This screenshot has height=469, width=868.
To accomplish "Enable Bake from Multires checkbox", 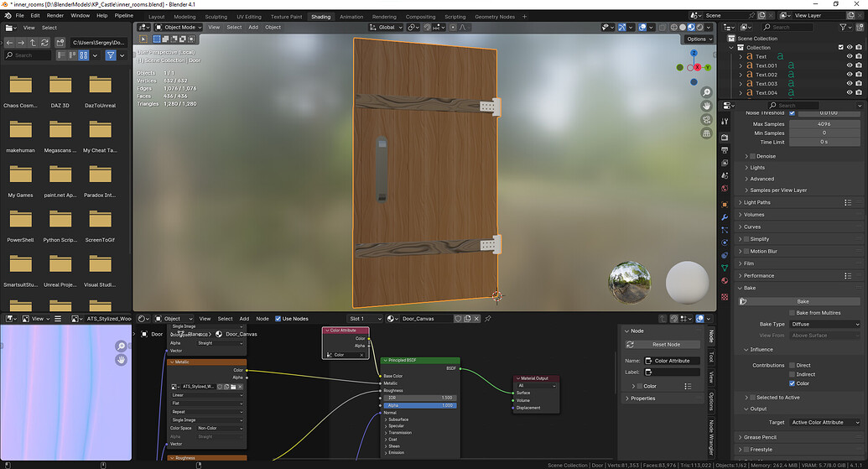I will click(793, 313).
